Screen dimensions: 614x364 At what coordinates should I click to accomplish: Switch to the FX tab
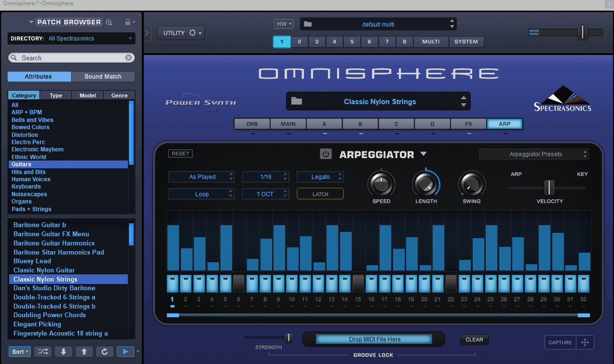468,124
